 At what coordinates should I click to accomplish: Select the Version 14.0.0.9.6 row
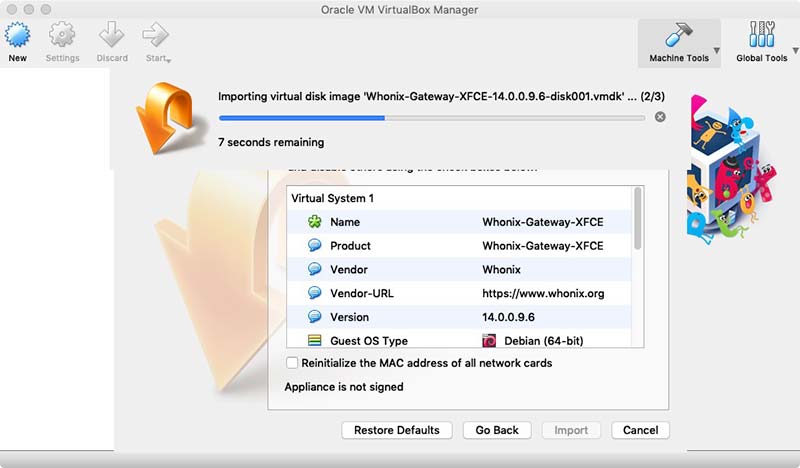coord(460,317)
